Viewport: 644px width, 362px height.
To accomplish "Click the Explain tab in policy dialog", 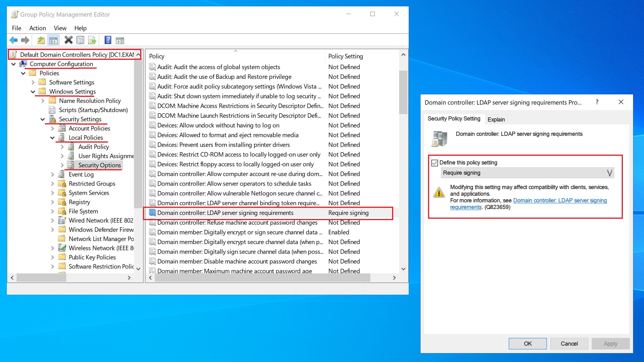I will [496, 119].
